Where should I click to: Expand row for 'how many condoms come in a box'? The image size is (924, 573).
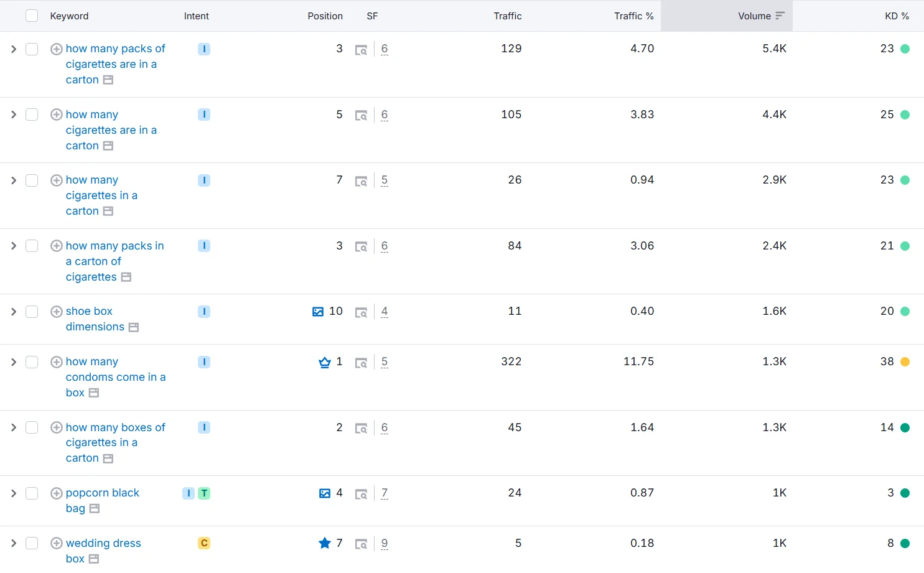click(x=14, y=362)
